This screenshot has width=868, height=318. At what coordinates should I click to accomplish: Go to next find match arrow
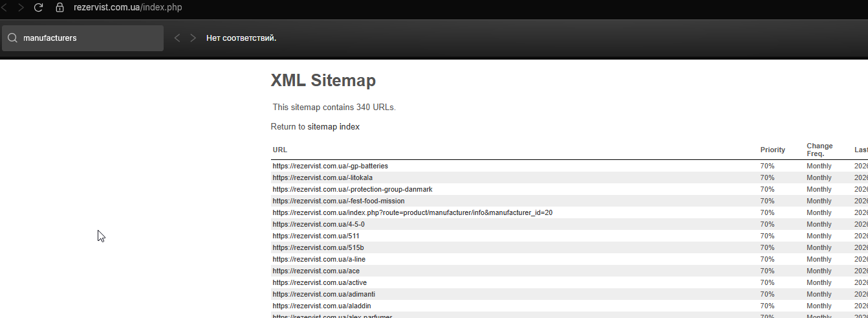(x=193, y=38)
